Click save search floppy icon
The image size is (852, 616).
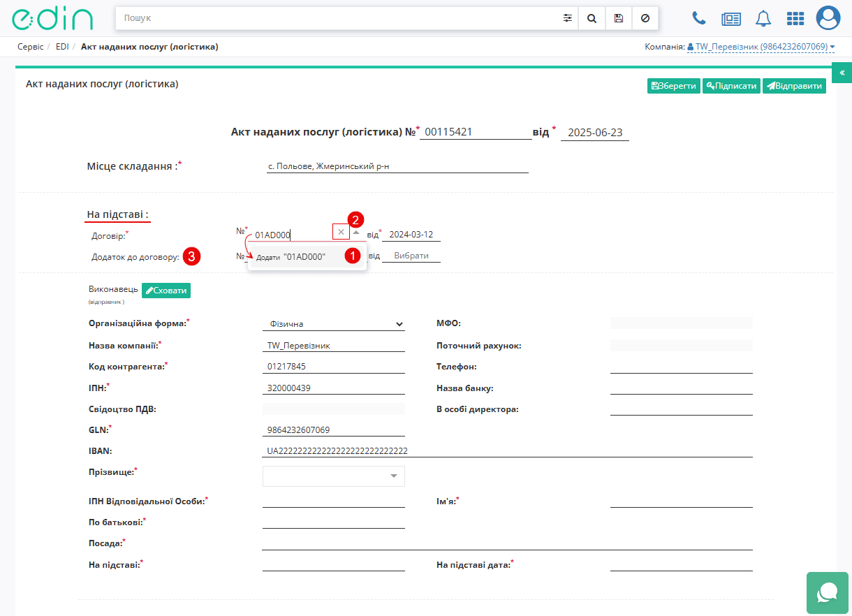[x=619, y=18]
